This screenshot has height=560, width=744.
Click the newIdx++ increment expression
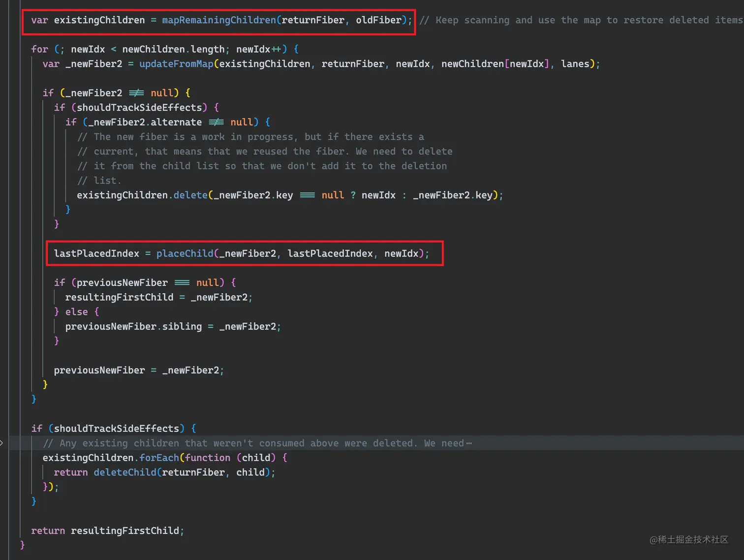click(x=259, y=49)
